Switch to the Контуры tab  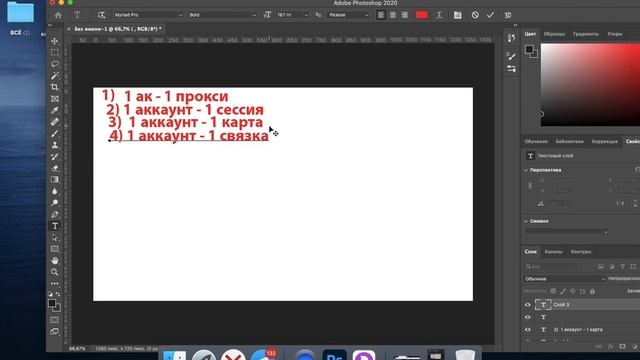581,252
